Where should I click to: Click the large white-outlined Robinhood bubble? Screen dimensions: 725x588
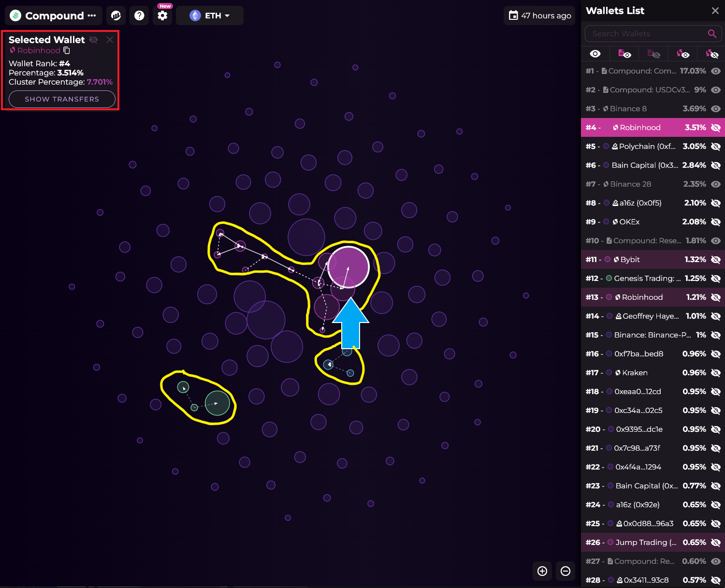click(x=348, y=267)
